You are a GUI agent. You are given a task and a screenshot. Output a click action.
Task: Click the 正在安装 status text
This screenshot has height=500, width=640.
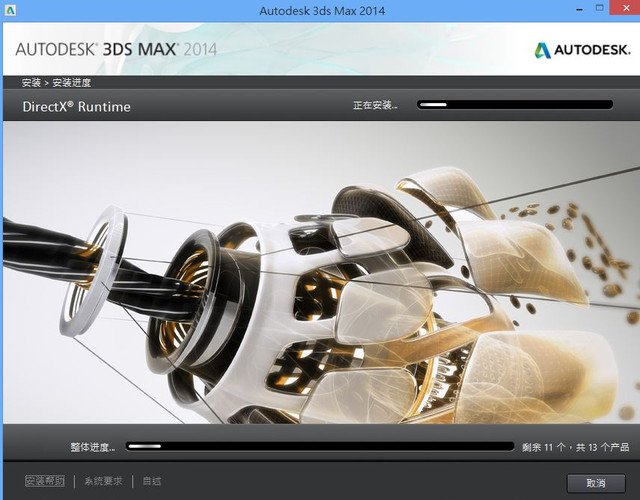pyautogui.click(x=375, y=105)
